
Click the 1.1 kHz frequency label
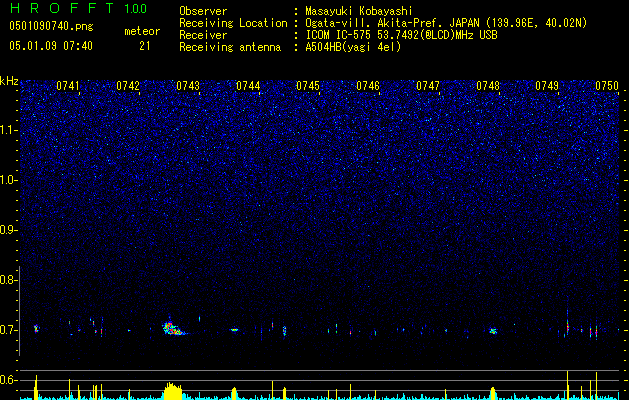[x=9, y=130]
